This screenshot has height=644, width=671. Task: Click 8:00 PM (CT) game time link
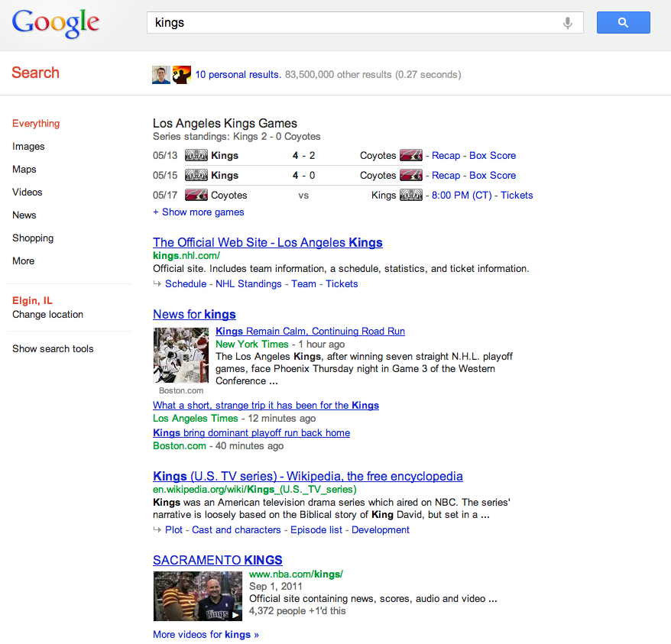coord(462,195)
